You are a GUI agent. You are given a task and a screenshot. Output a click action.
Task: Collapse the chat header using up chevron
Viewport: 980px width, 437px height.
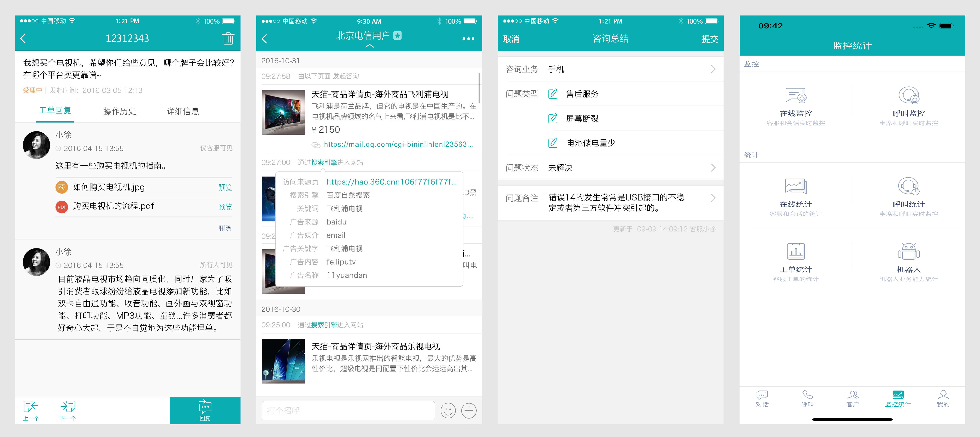(x=369, y=46)
